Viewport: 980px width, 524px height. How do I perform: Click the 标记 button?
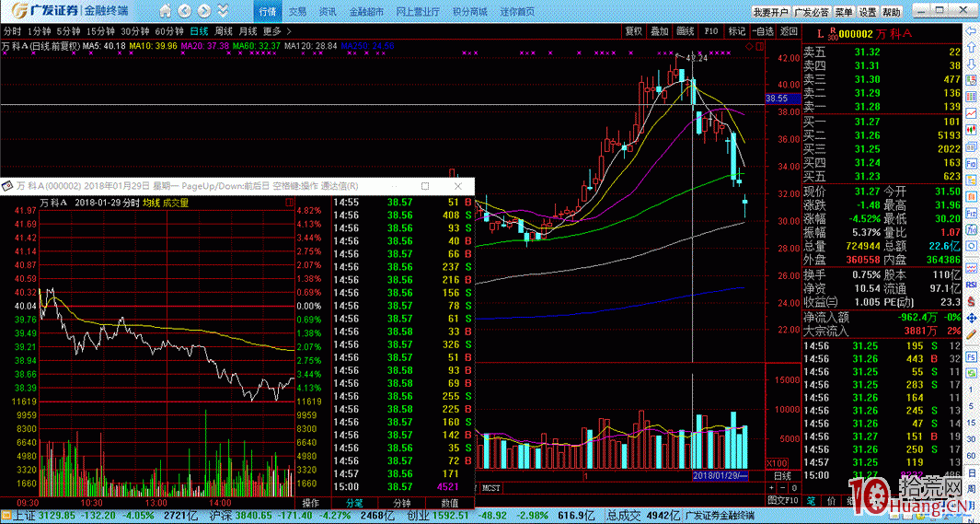coord(736,31)
